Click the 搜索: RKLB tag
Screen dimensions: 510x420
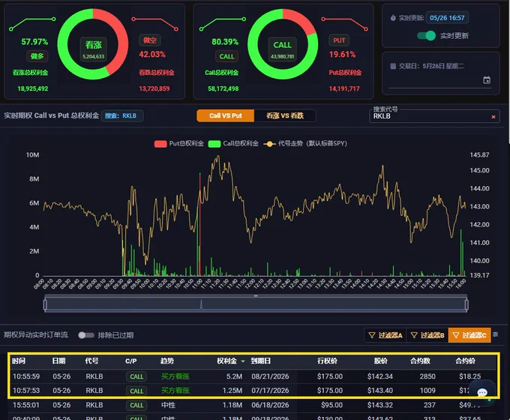[122, 115]
